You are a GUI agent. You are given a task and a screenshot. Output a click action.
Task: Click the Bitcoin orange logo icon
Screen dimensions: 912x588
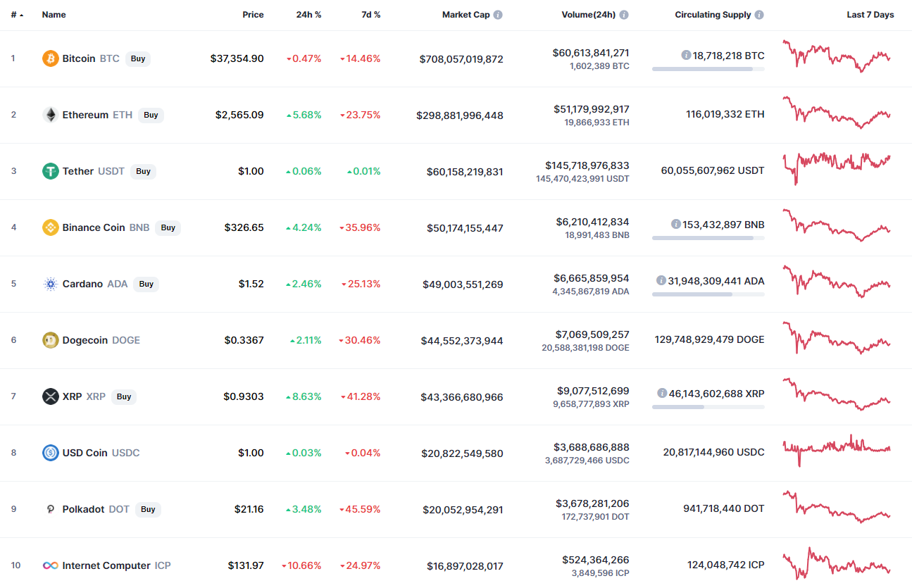point(50,58)
